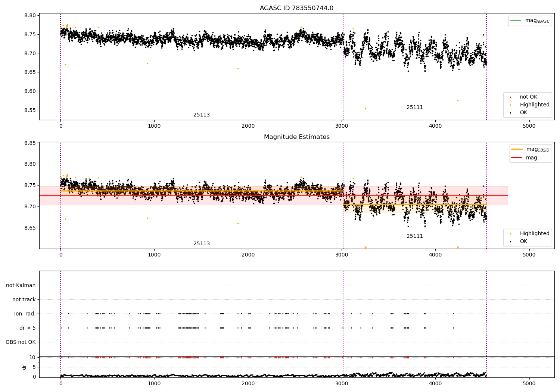The height and width of the screenshot is (392, 560).
Task: Click the orange outlier point near 8.553 in top plot
Action: (365, 109)
